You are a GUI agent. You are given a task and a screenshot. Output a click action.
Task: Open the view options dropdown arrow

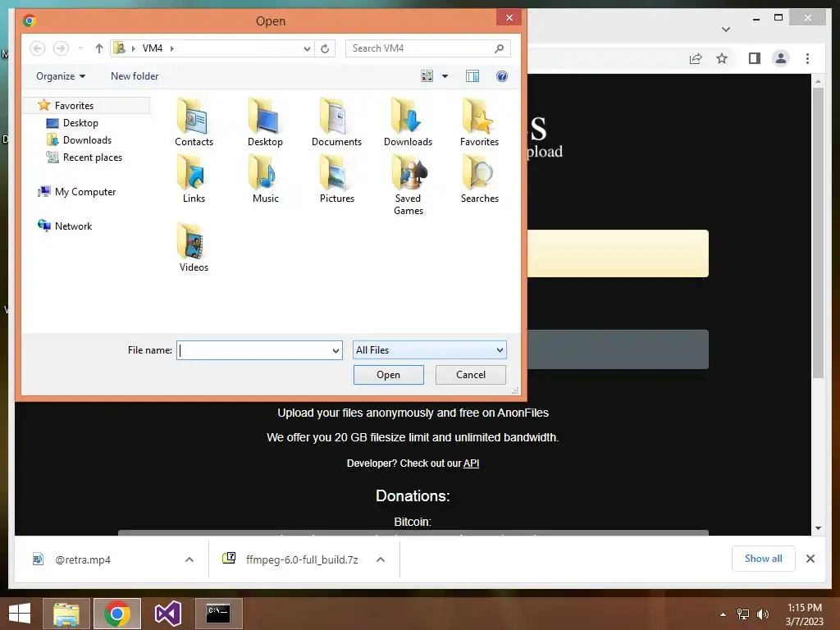click(445, 76)
